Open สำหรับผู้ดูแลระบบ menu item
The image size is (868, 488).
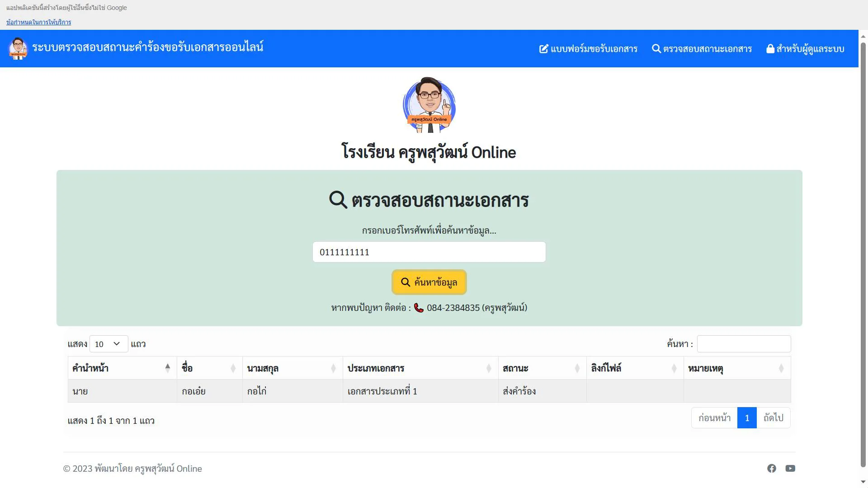pyautogui.click(x=805, y=49)
